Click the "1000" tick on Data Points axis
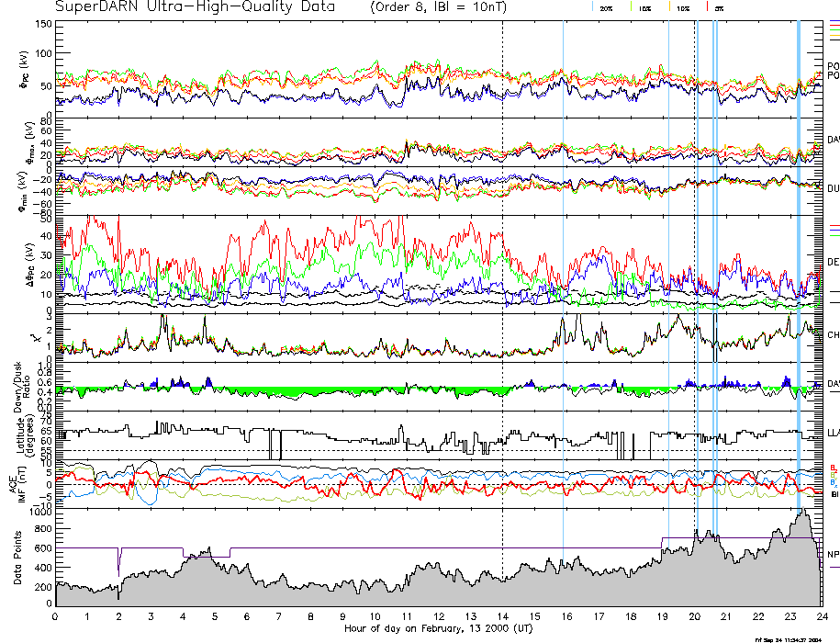This screenshot has width=840, height=643. pyautogui.click(x=41, y=513)
